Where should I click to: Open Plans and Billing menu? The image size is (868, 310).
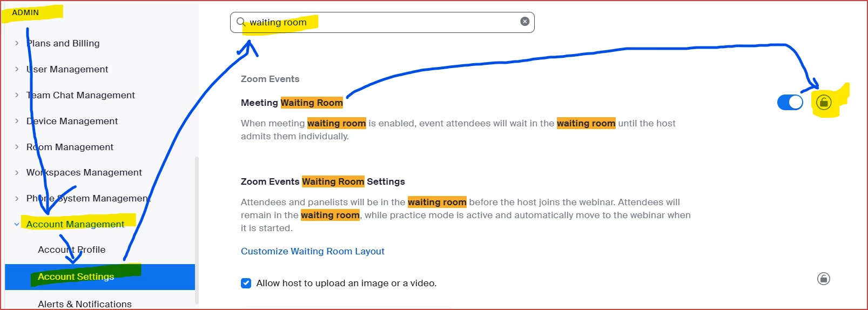63,43
